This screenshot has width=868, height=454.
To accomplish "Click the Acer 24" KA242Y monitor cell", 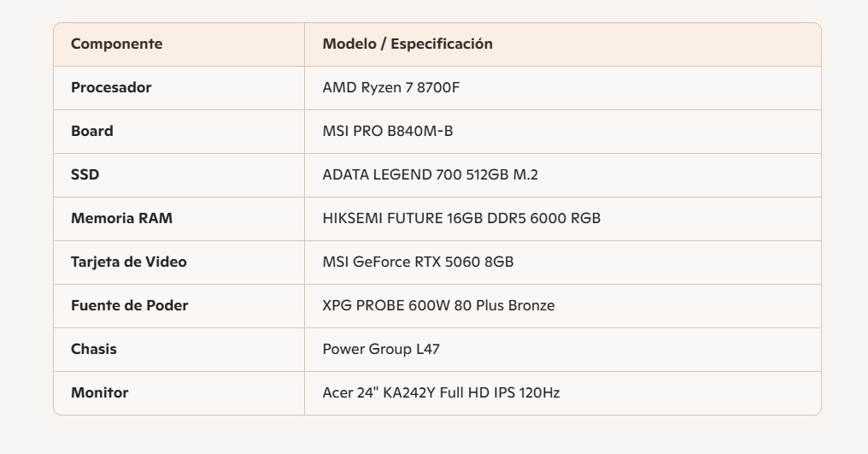I will tap(441, 393).
